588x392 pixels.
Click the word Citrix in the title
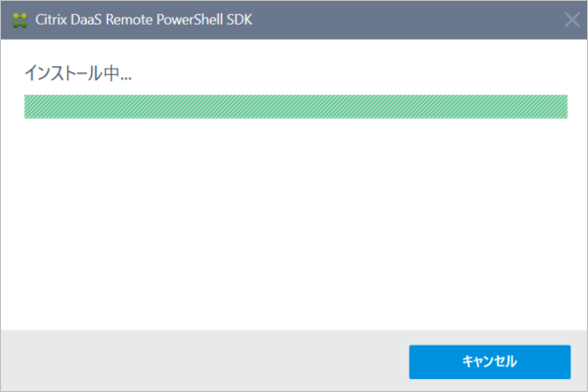click(x=51, y=20)
